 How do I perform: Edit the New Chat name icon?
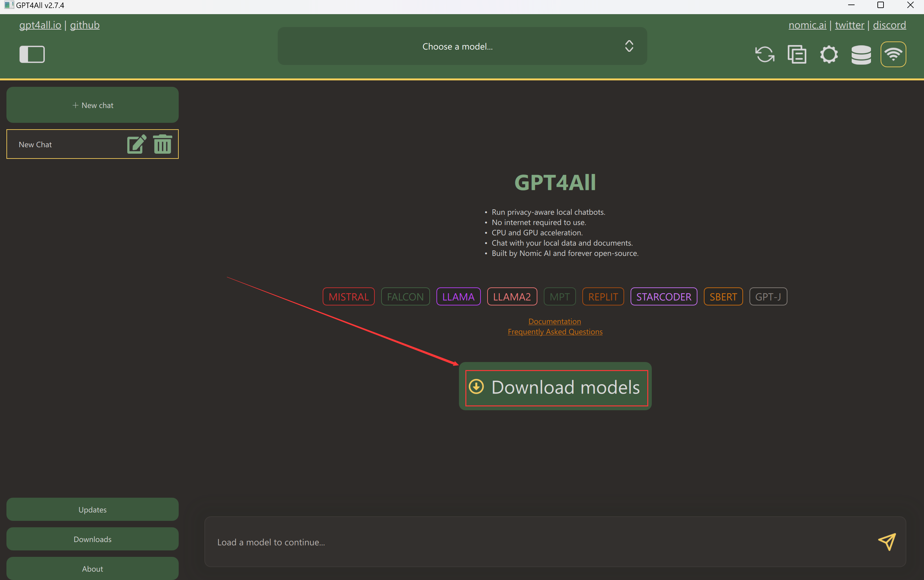click(x=136, y=144)
